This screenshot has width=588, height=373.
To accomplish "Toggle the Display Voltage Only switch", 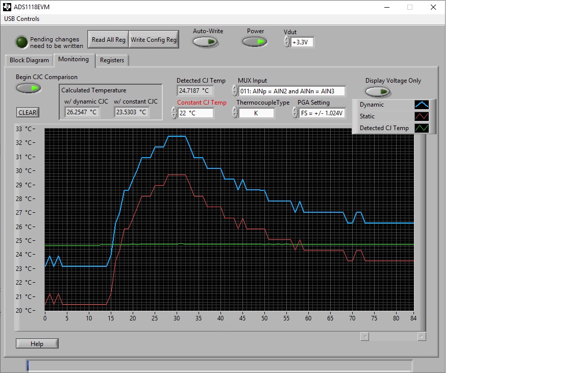I will [378, 91].
